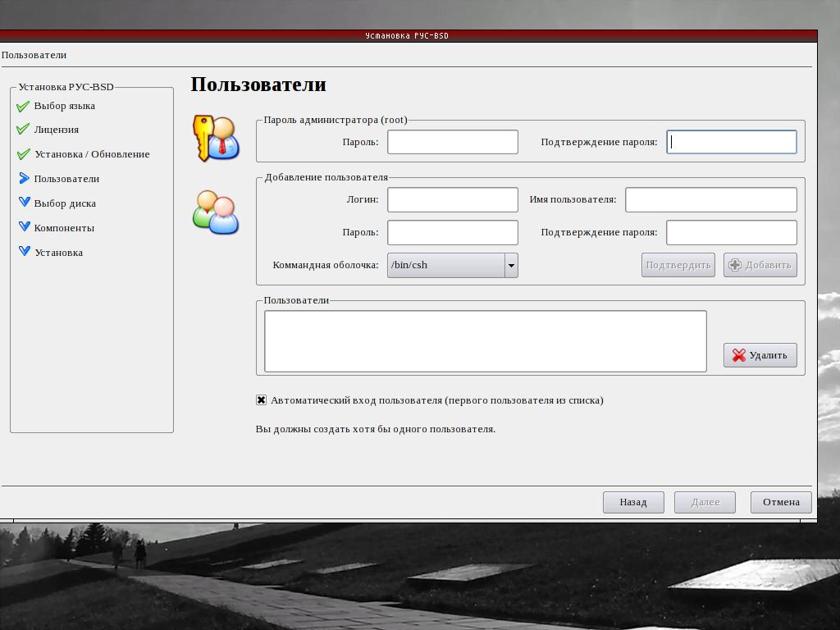Click the Далее button
The image size is (840, 630).
click(705, 502)
